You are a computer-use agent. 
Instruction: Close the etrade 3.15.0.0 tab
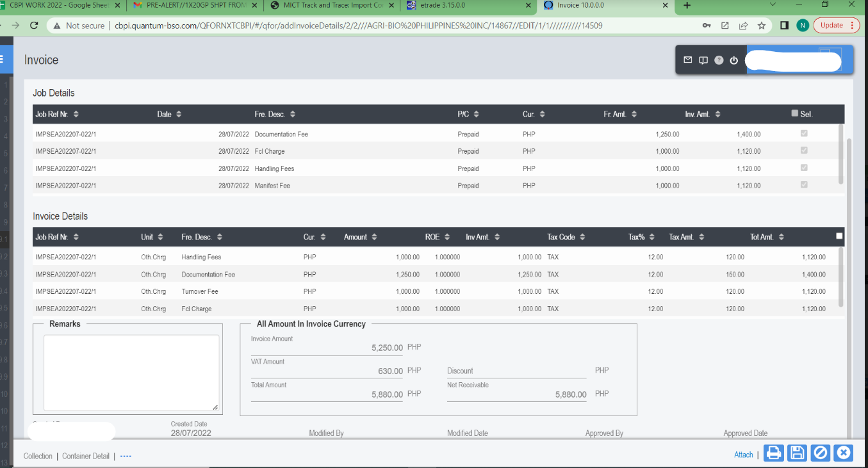[528, 5]
